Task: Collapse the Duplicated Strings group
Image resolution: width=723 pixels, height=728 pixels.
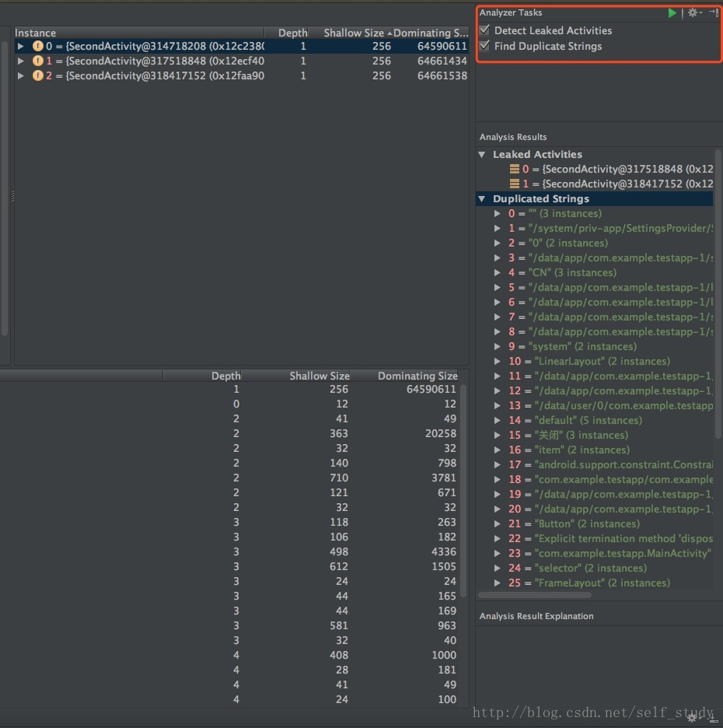Action: (482, 198)
